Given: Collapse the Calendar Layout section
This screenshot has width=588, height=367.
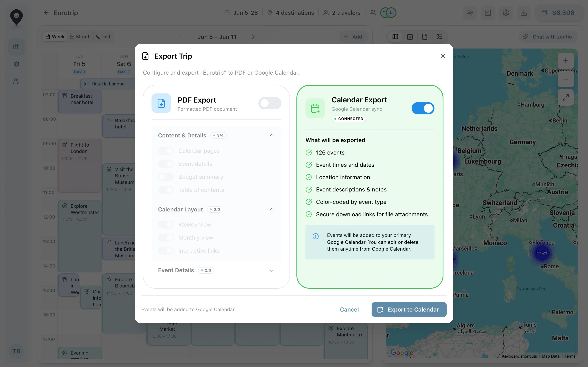Looking at the screenshot, I should click(x=271, y=209).
